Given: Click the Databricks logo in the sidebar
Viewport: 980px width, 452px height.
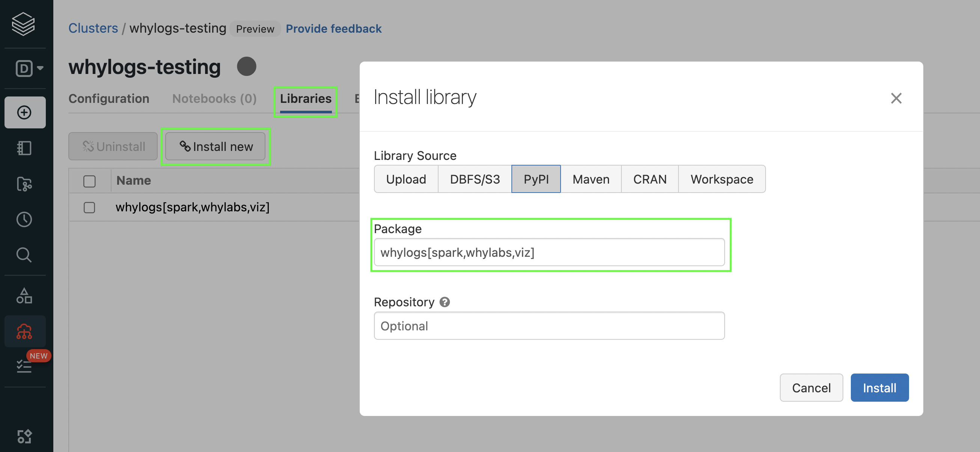Looking at the screenshot, I should click(x=24, y=24).
